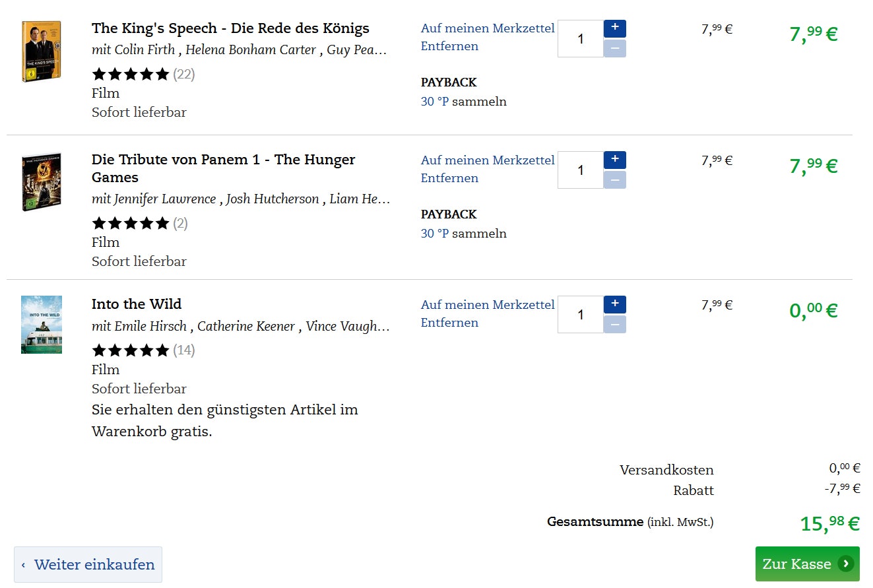
Task: View the 22 ratings for King's Speech
Action: [x=183, y=74]
